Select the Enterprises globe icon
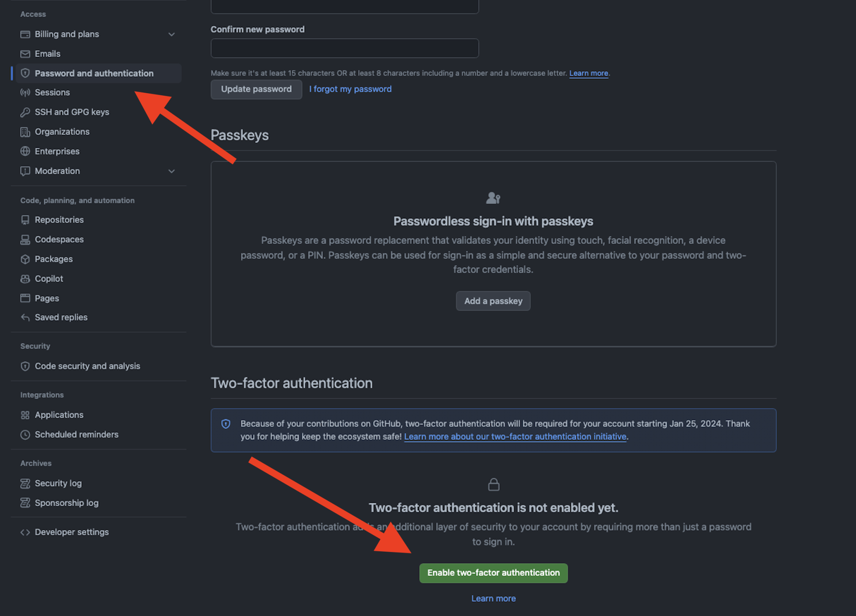The width and height of the screenshot is (856, 616). tap(25, 151)
